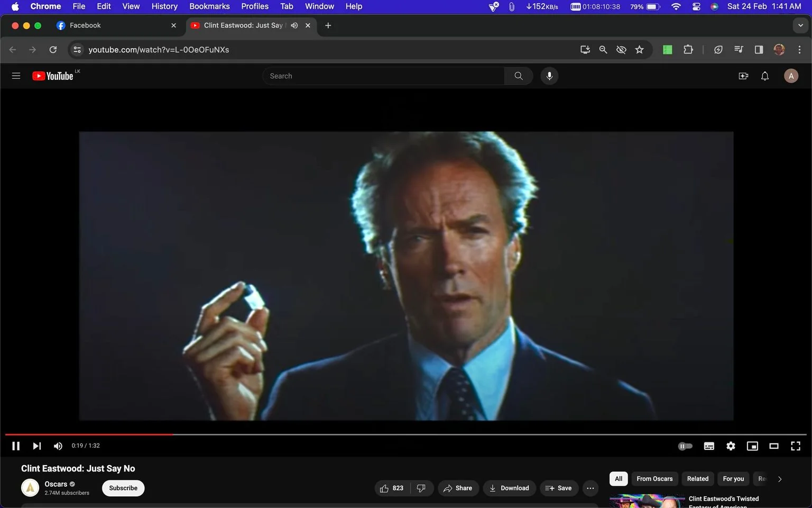Mute the Clint Eastwood tab audio icon

click(294, 25)
